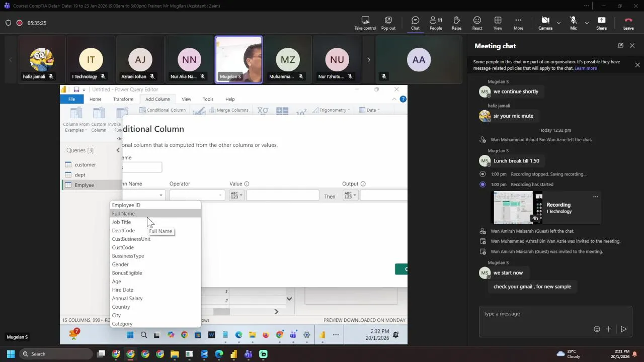Open the Operator dropdown
The height and width of the screenshot is (362, 644).
(x=197, y=195)
